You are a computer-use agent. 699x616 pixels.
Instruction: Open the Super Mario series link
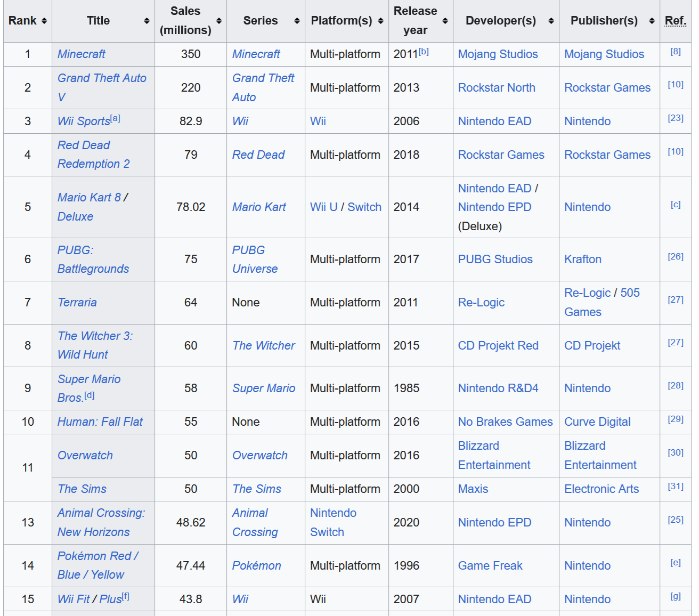point(264,388)
